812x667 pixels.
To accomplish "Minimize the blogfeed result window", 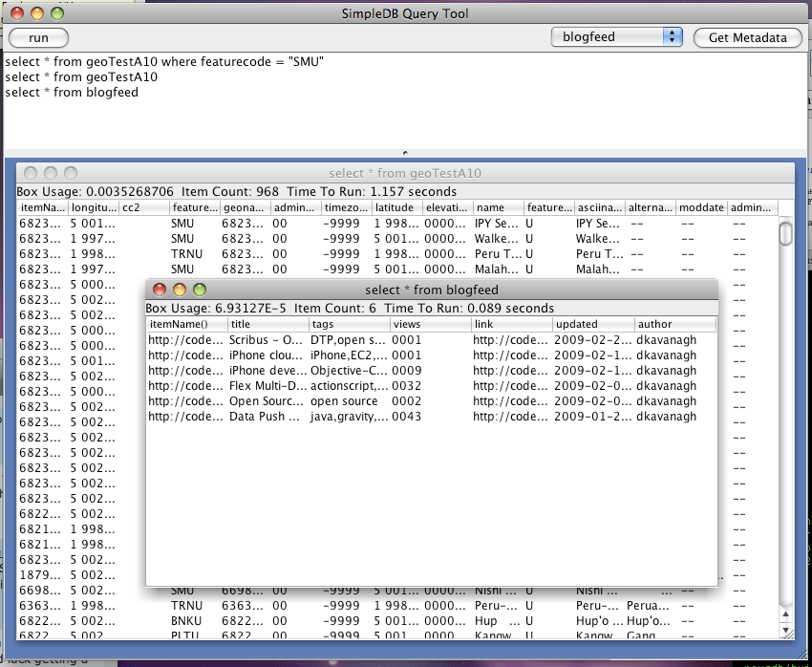I will point(180,290).
